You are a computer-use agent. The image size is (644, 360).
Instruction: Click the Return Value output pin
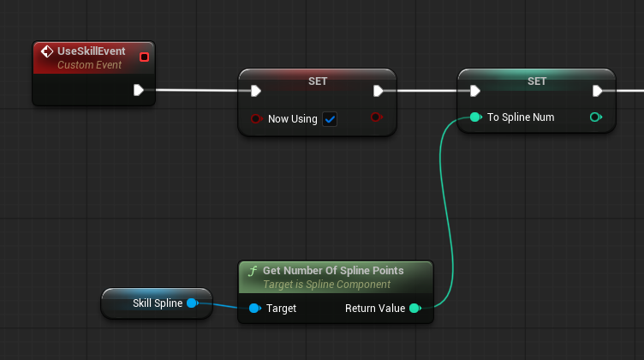click(415, 309)
